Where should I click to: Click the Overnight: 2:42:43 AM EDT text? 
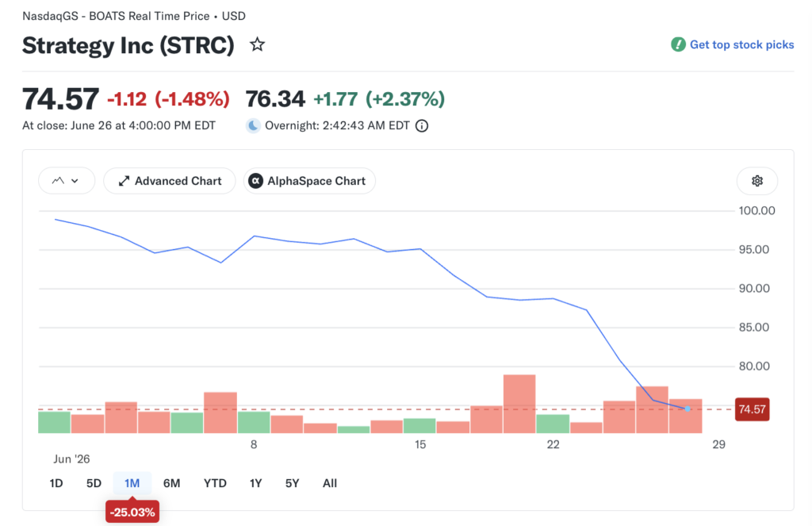[337, 125]
